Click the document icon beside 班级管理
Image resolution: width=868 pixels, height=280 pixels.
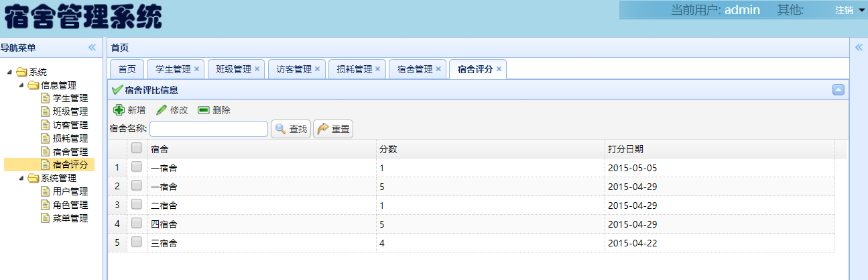pyautogui.click(x=46, y=111)
